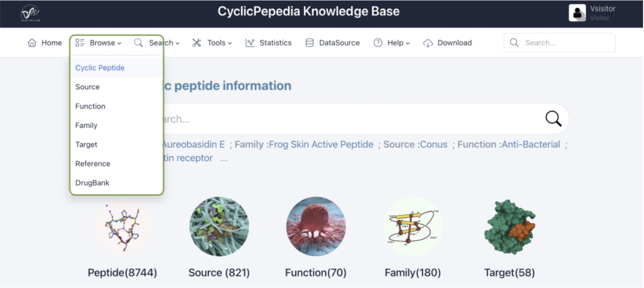644x288 pixels.
Task: Click the Conus source example link
Action: pos(434,145)
